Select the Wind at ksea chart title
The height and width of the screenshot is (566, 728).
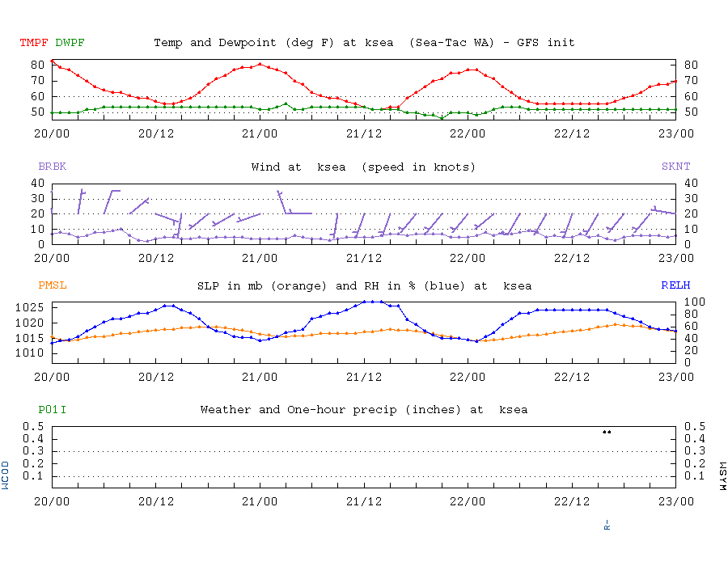click(363, 167)
